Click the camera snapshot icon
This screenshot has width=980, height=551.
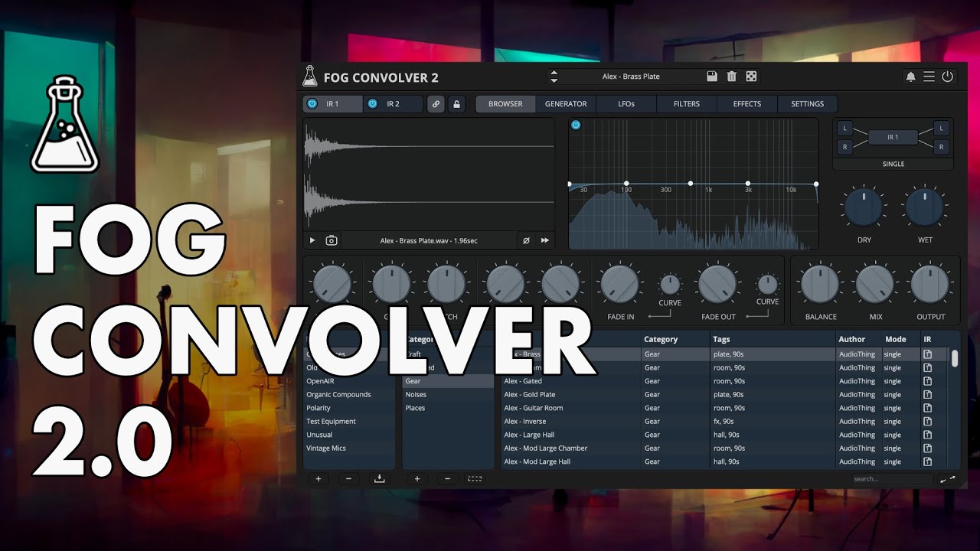[x=332, y=240]
